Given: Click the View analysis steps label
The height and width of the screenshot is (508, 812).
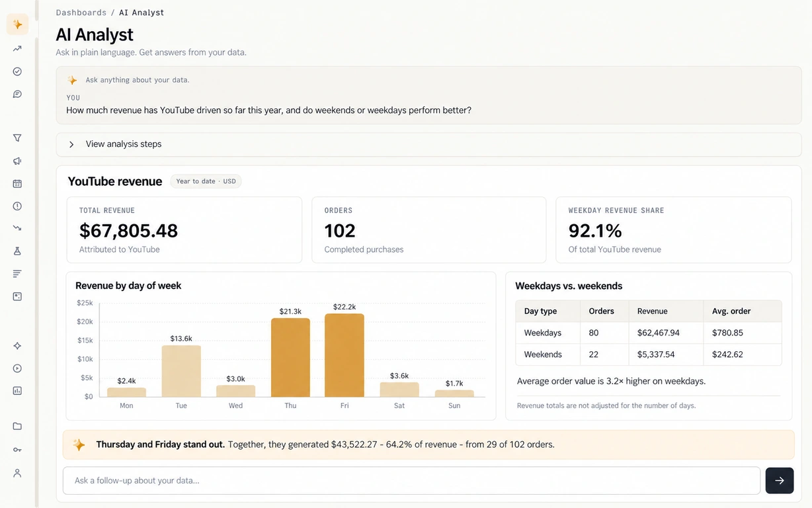Looking at the screenshot, I should pos(124,144).
